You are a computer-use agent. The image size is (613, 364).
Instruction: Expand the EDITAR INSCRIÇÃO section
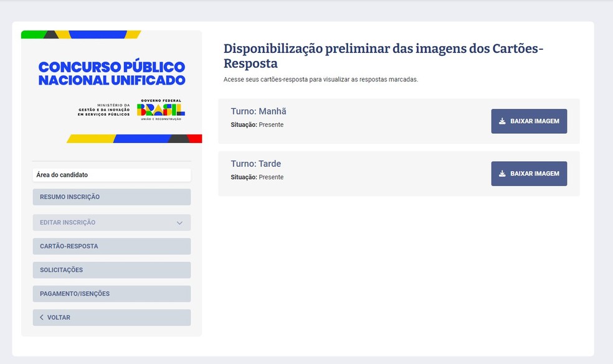(111, 222)
